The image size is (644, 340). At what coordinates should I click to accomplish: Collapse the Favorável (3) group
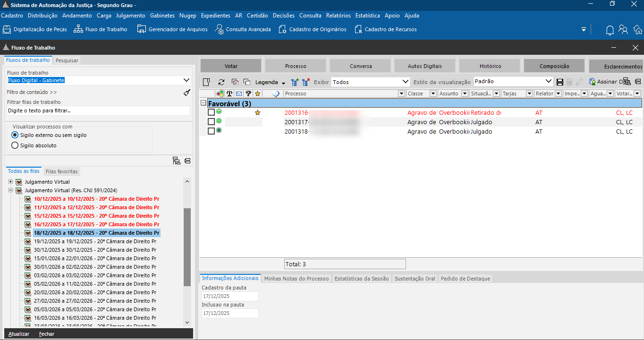203,103
